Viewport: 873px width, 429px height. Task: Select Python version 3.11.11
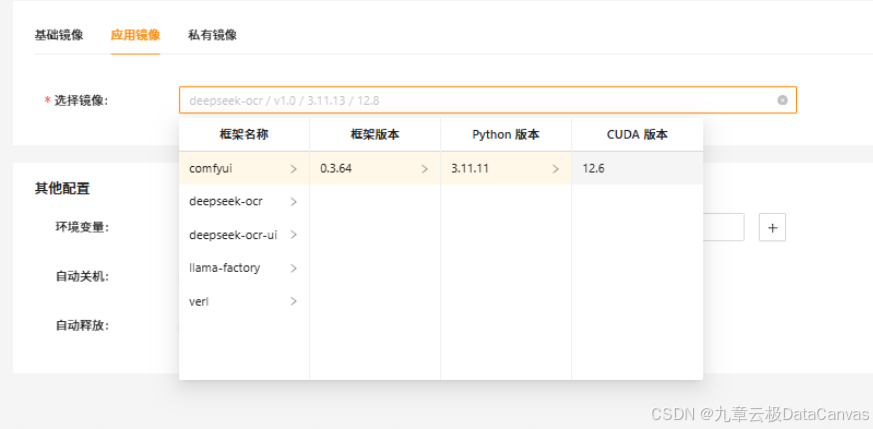tap(506, 168)
